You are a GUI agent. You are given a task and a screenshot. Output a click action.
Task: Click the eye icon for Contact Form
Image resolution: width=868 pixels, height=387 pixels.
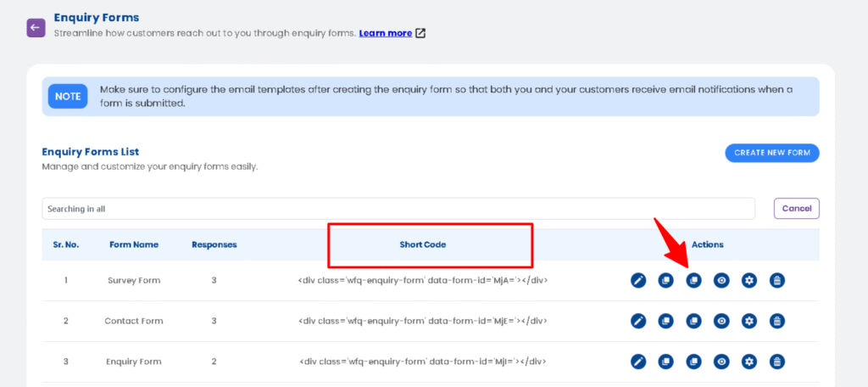(x=721, y=321)
